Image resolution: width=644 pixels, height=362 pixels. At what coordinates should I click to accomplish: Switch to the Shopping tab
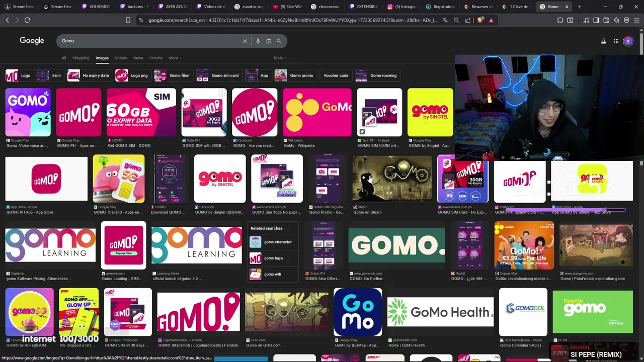click(x=80, y=58)
